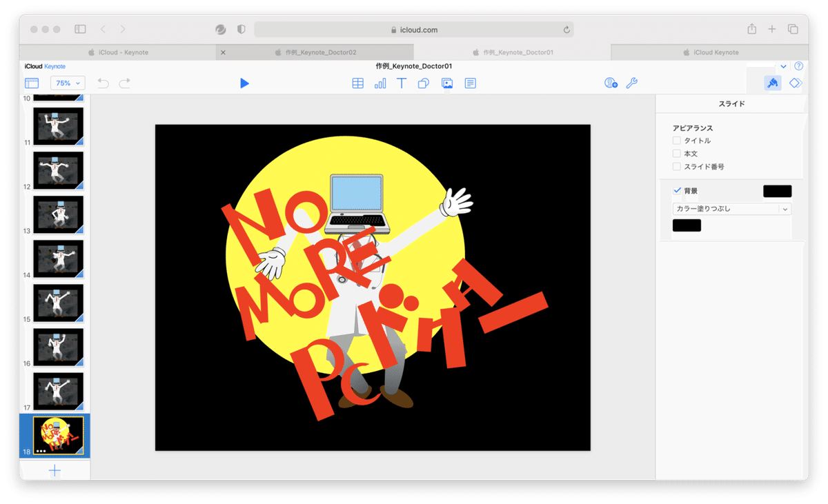828x504 pixels.
Task: Enable the タイトル checkbox
Action: tap(676, 141)
